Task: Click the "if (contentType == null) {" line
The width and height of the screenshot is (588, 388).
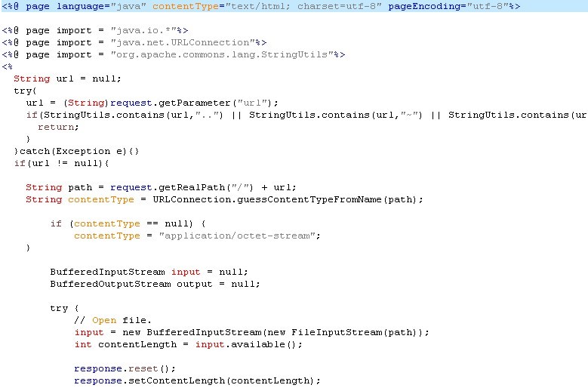Action: [x=128, y=223]
